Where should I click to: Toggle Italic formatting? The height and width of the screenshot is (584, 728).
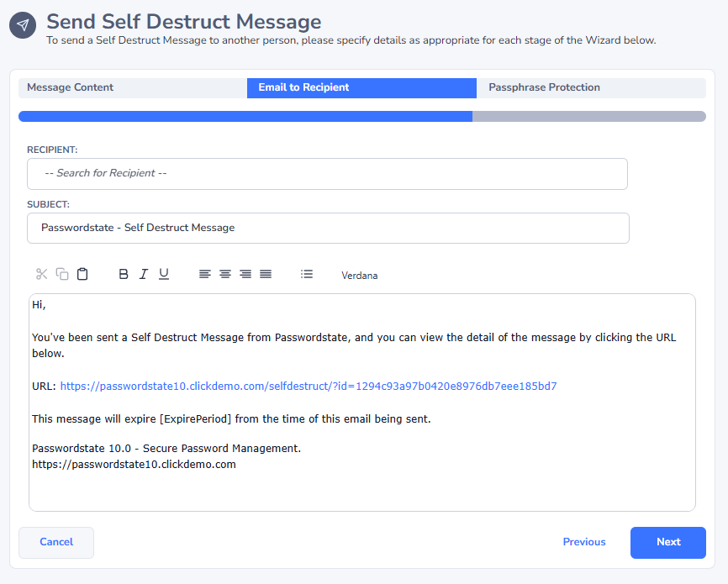144,274
